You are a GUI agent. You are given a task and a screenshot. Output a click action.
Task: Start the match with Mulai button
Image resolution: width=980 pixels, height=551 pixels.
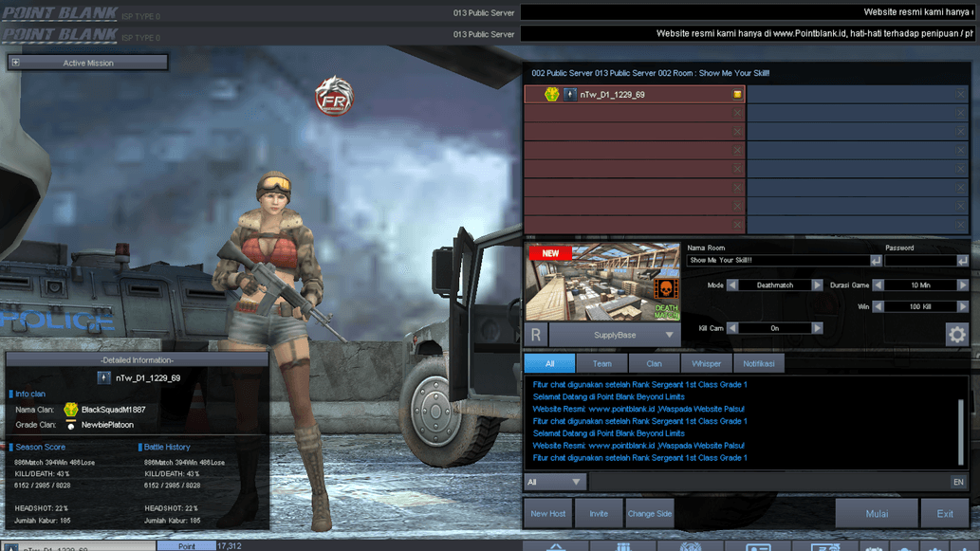click(x=877, y=513)
